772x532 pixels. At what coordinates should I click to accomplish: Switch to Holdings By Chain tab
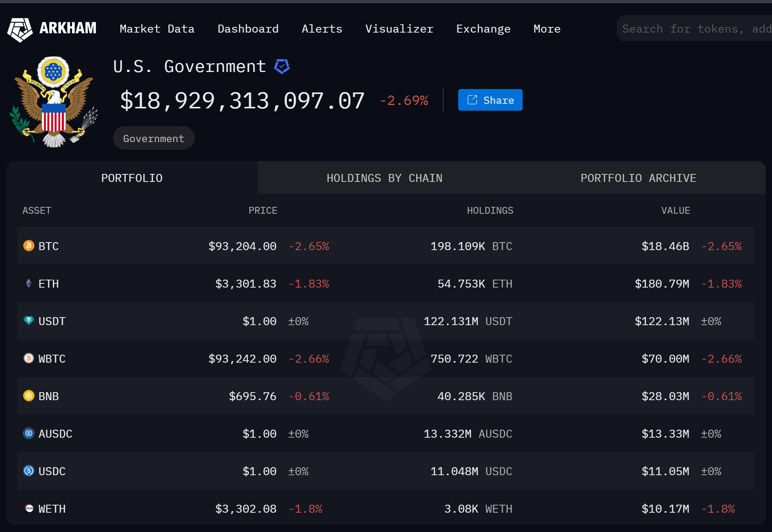tap(384, 178)
